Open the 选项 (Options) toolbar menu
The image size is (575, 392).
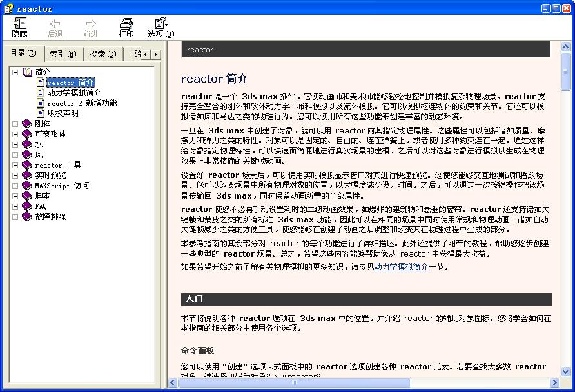[161, 28]
